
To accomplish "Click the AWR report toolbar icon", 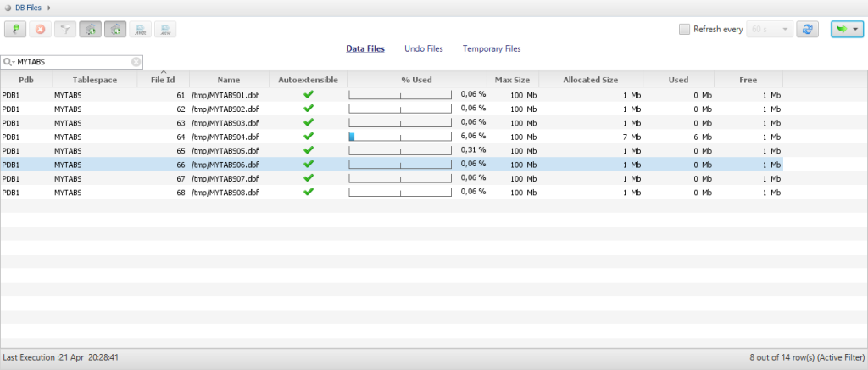I will pyautogui.click(x=140, y=30).
